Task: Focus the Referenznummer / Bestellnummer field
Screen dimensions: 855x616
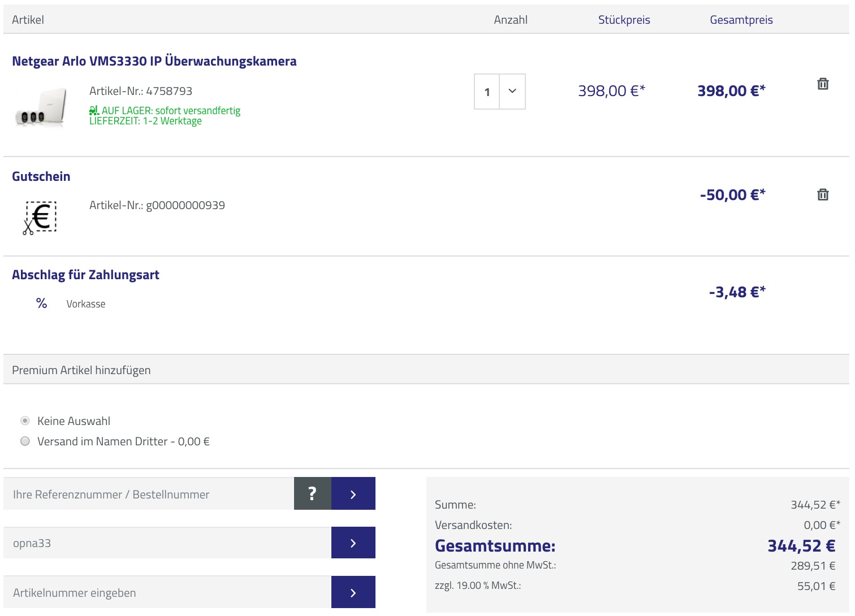Action: [x=149, y=494]
